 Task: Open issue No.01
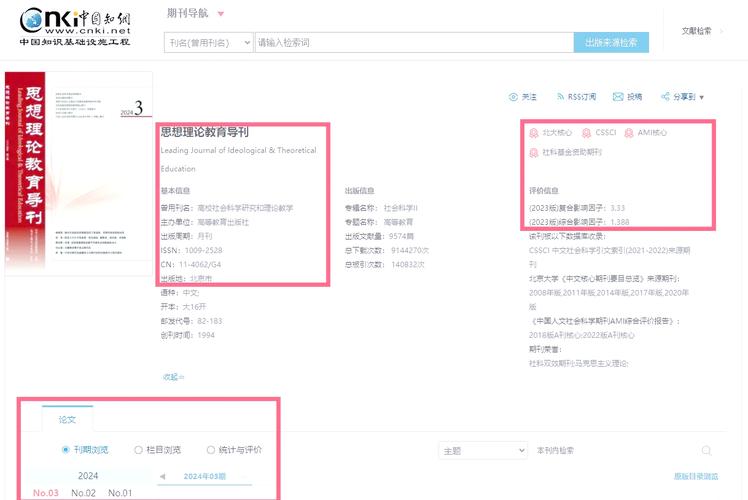[120, 493]
